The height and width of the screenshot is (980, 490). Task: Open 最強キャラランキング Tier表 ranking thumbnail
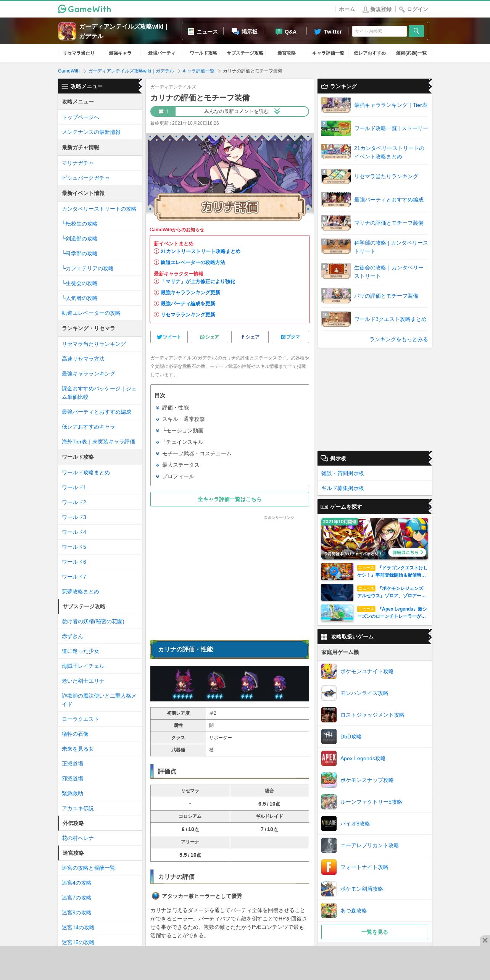pyautogui.click(x=336, y=105)
